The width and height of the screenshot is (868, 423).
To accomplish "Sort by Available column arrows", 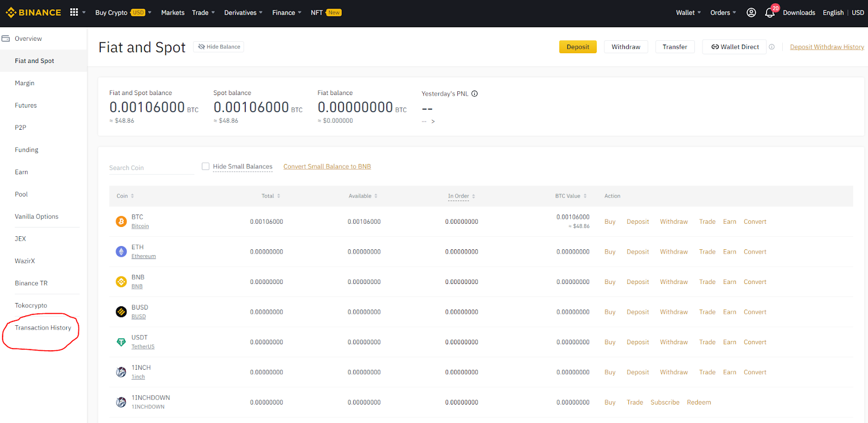I will coord(376,196).
